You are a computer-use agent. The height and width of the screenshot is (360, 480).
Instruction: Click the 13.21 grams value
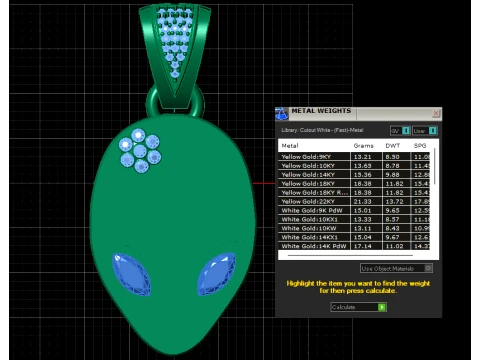tap(362, 157)
